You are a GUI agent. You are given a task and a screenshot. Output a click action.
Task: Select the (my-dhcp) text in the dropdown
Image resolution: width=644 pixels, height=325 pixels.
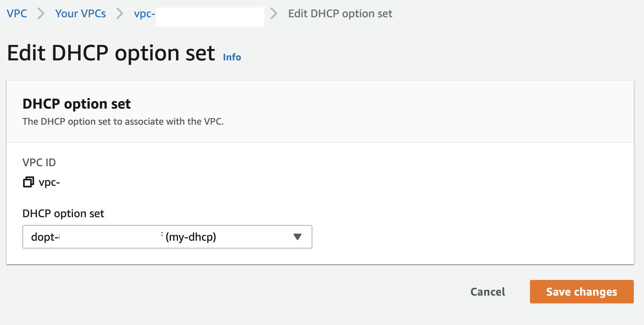click(x=191, y=237)
